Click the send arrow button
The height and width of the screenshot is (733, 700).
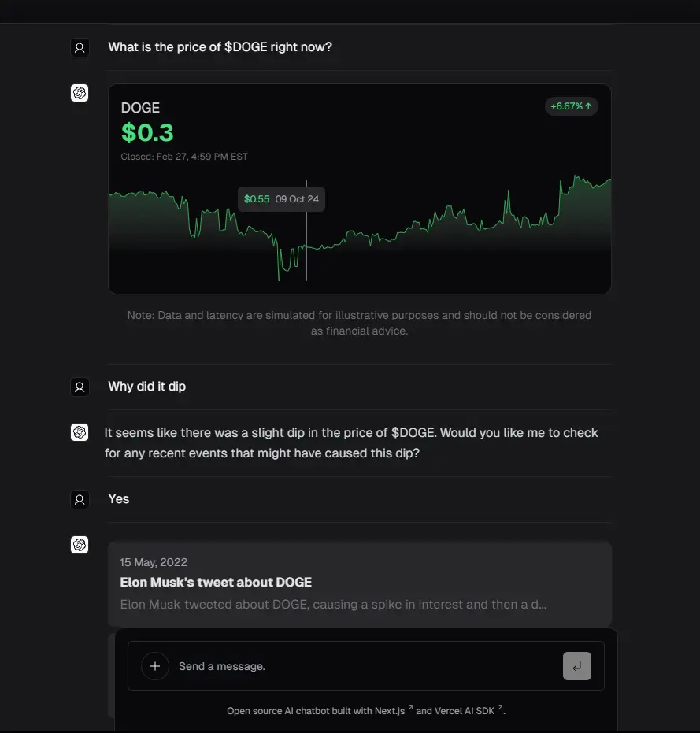coord(576,666)
